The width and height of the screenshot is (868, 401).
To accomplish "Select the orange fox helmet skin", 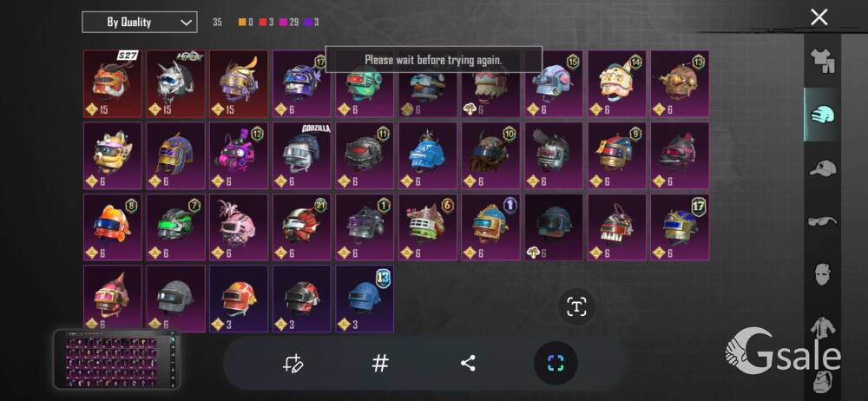I will coord(112,155).
